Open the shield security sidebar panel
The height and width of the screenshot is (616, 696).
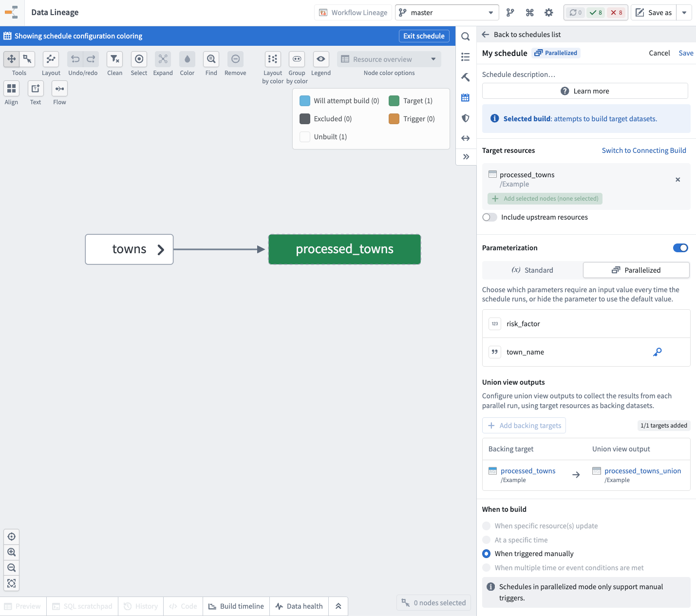coord(466,118)
